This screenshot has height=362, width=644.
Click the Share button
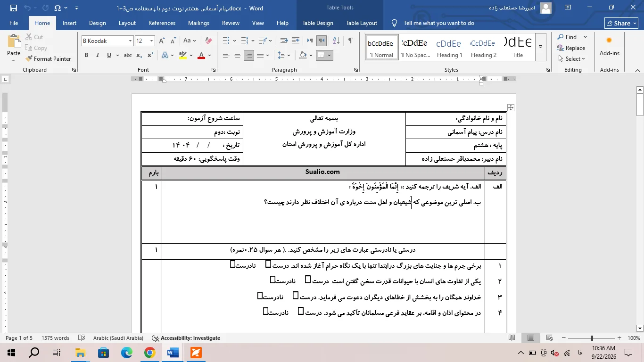coord(622,23)
